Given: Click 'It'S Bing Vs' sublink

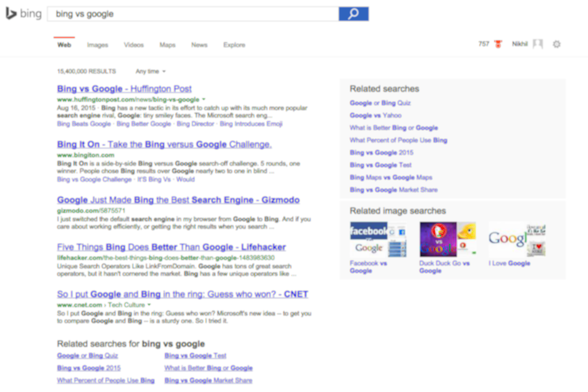Looking at the screenshot, I should click(154, 179).
